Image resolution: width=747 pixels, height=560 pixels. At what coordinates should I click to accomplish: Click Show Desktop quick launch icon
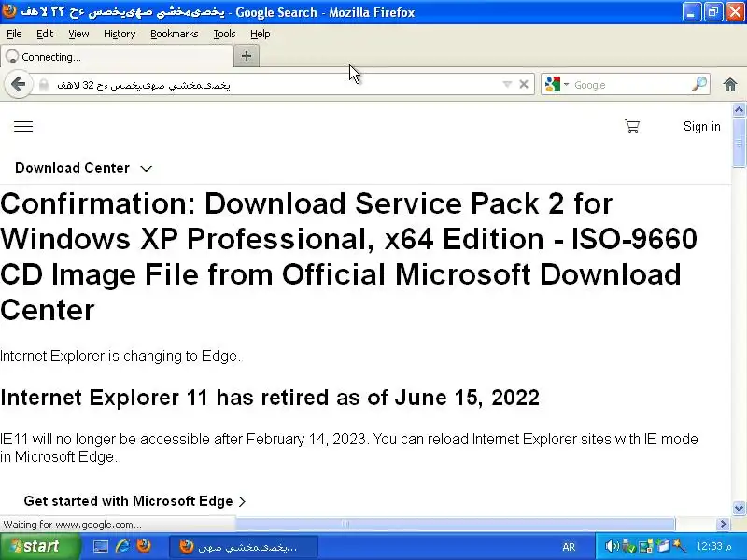click(x=101, y=547)
